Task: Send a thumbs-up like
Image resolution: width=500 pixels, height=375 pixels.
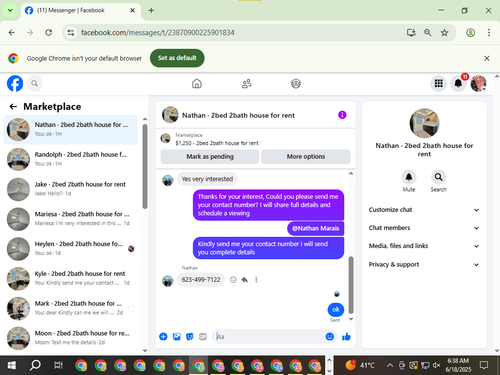Action: [x=346, y=337]
